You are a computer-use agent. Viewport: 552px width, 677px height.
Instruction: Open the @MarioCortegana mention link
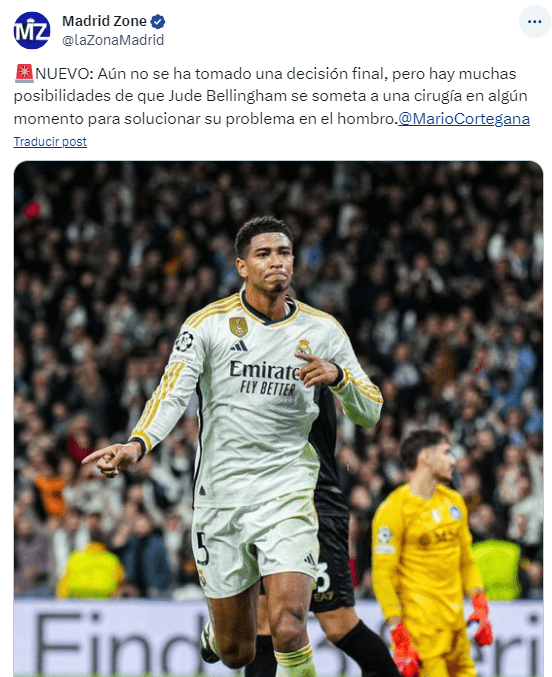(463, 118)
